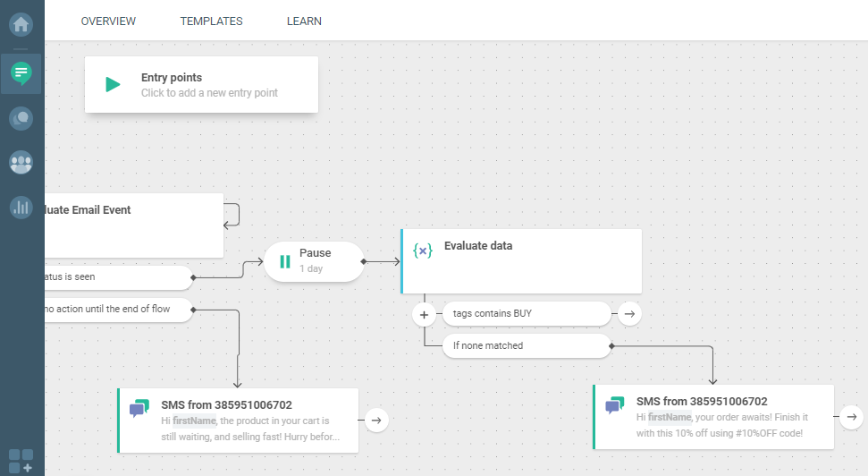This screenshot has height=476, width=868.
Task: Open the search analytics sidebar icon
Action: tap(21, 117)
